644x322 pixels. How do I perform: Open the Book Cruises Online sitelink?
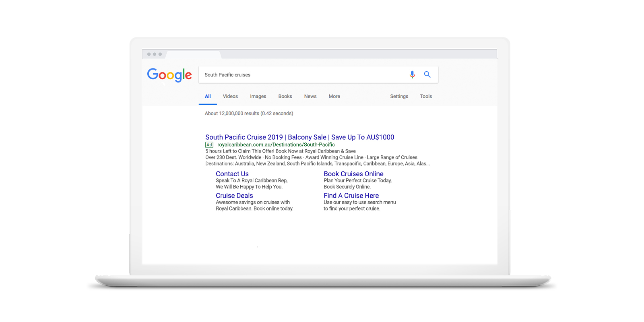(353, 174)
